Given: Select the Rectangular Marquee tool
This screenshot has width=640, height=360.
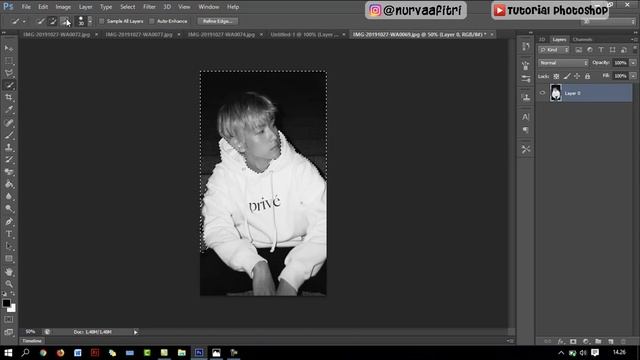Looking at the screenshot, I should point(9,61).
